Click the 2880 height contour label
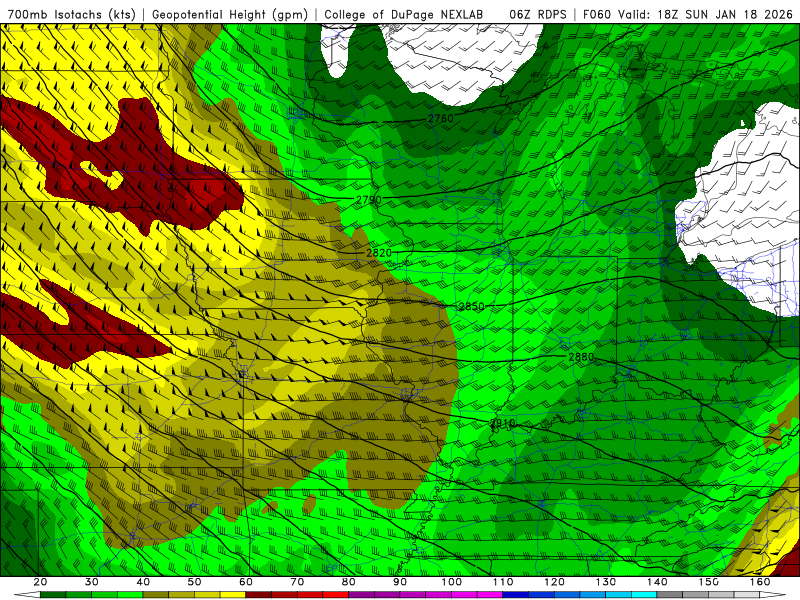The image size is (800, 600). pos(581,357)
